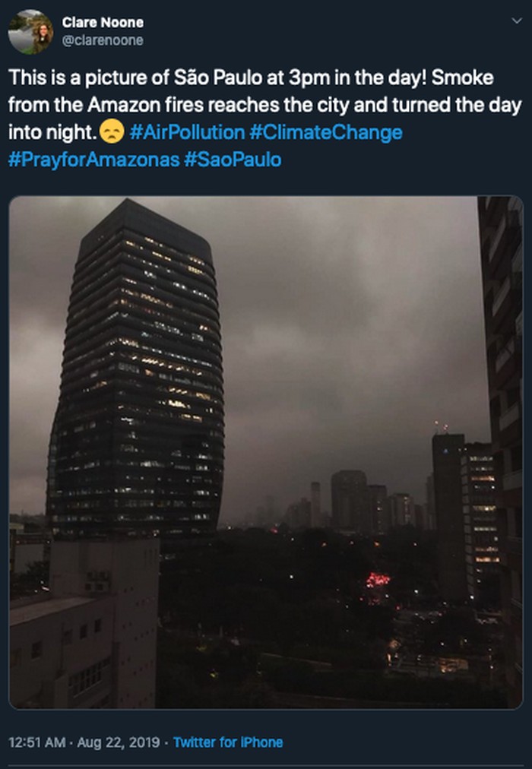Open the Twitter for iPhone source link
This screenshot has width=532, height=769.
228,742
